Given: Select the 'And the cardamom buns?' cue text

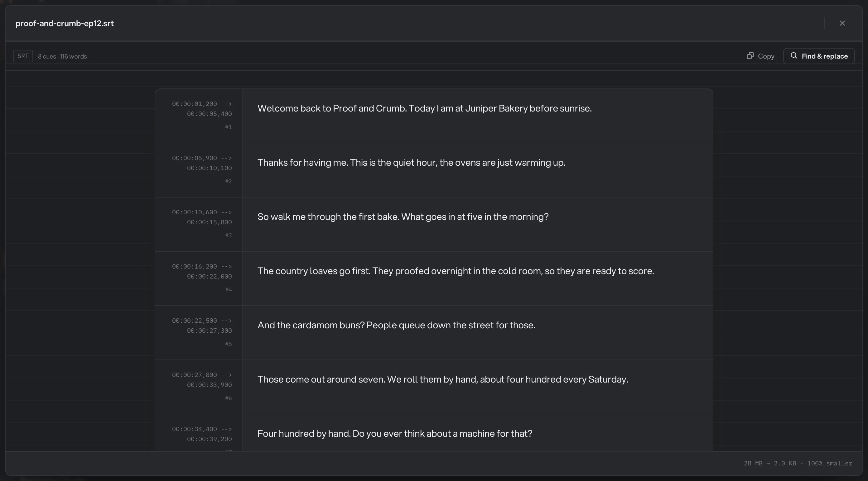Looking at the screenshot, I should coord(396,325).
